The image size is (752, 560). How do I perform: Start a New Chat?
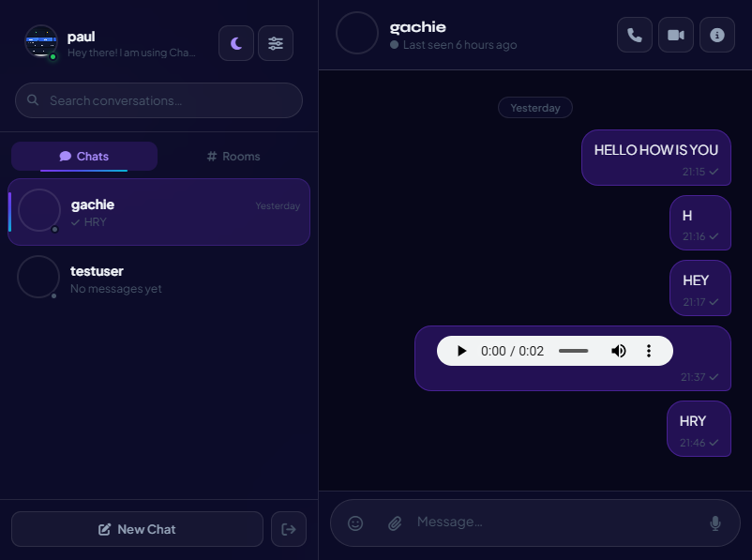coord(137,529)
